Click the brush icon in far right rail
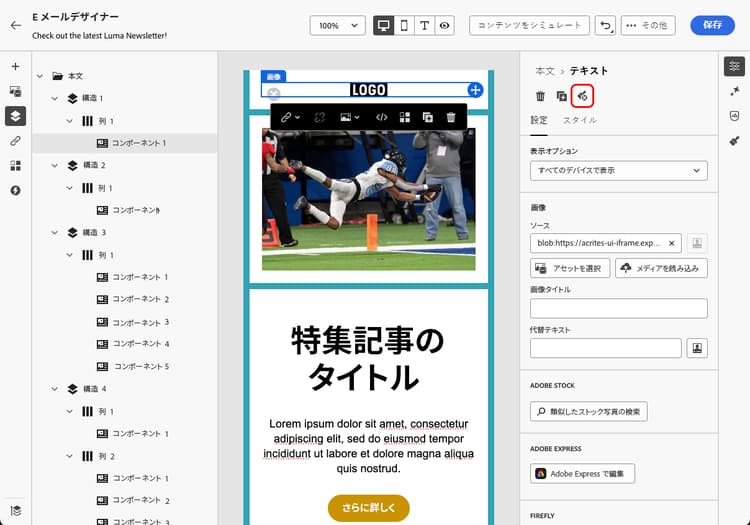The width and height of the screenshot is (750, 525). click(734, 141)
